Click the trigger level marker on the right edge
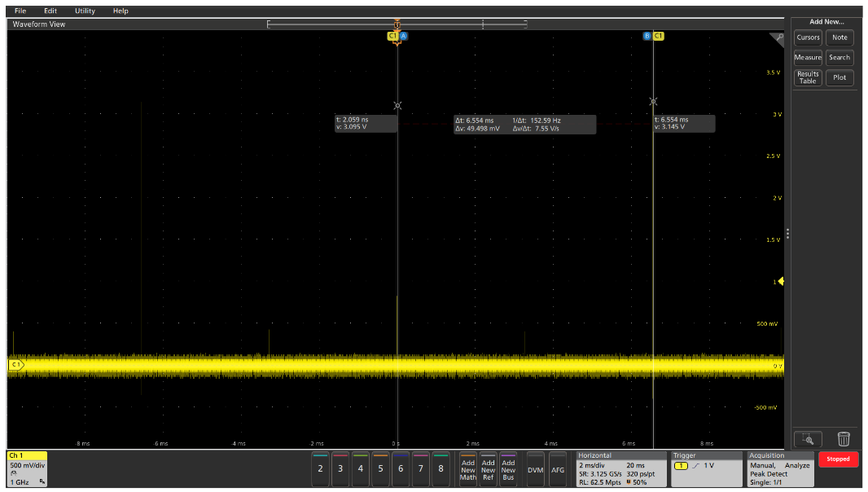868x492 pixels. coord(782,282)
